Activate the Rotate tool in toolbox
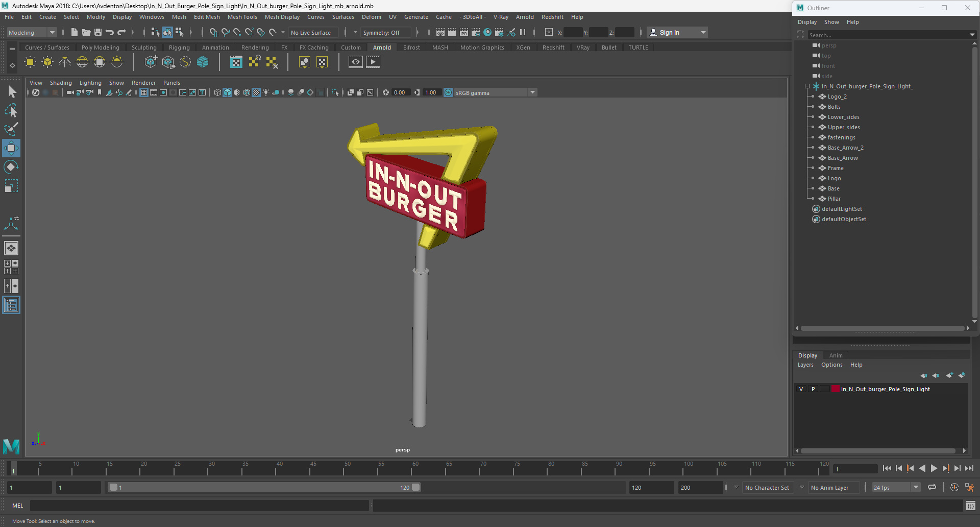980x527 pixels. 11,167
